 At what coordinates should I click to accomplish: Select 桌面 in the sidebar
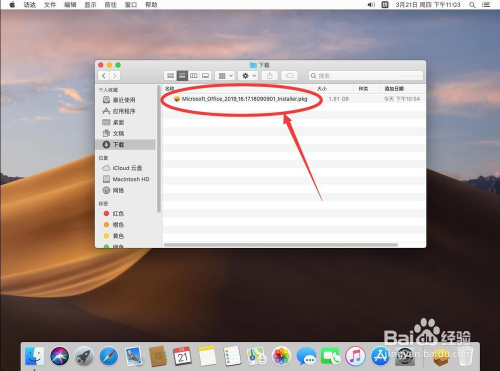[x=126, y=122]
